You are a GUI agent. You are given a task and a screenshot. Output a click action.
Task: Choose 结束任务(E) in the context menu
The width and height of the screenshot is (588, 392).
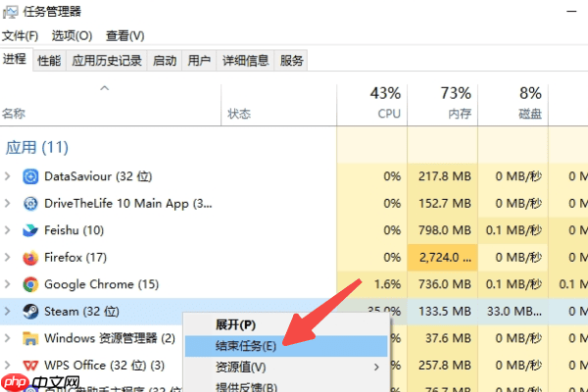(286, 346)
